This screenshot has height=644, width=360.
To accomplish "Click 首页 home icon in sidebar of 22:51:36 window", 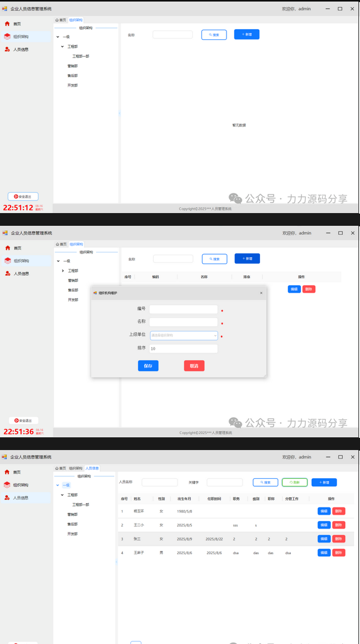I will pos(7,248).
